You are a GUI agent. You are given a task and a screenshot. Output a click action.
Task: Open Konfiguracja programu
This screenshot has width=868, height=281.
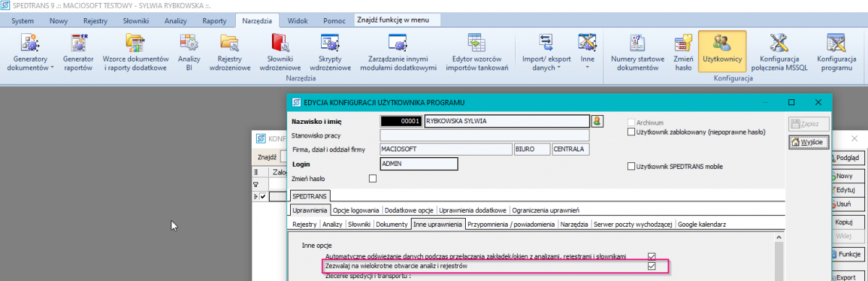[x=836, y=53]
